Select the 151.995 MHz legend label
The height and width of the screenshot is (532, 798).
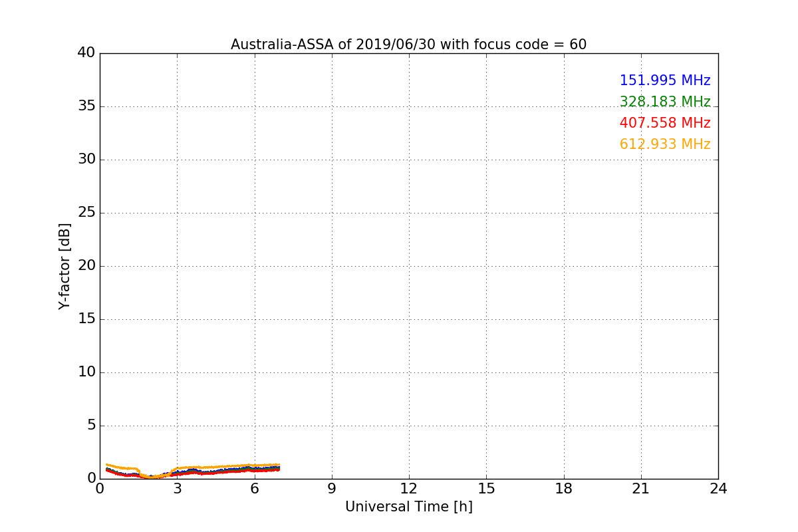665,80
